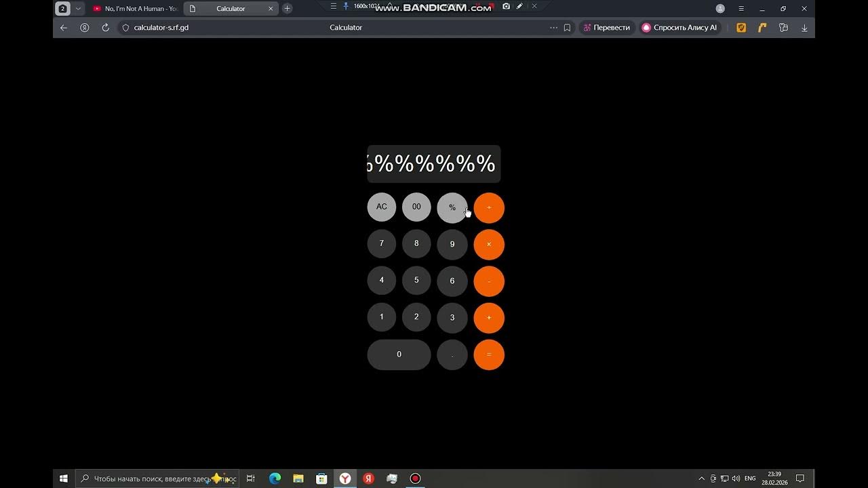868x488 pixels.
Task: Open the three-dots page options menu
Action: click(553, 28)
